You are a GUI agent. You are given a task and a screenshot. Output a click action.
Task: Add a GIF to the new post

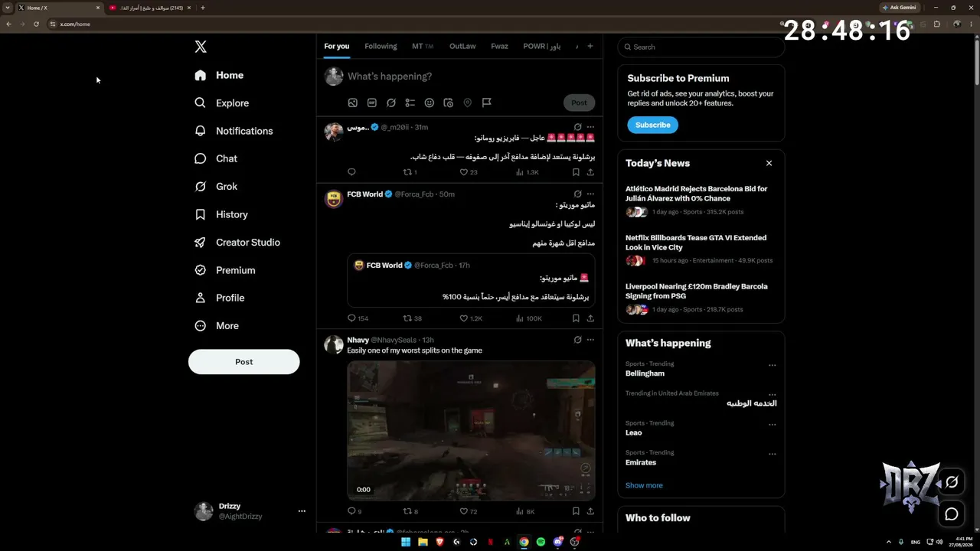tap(371, 103)
